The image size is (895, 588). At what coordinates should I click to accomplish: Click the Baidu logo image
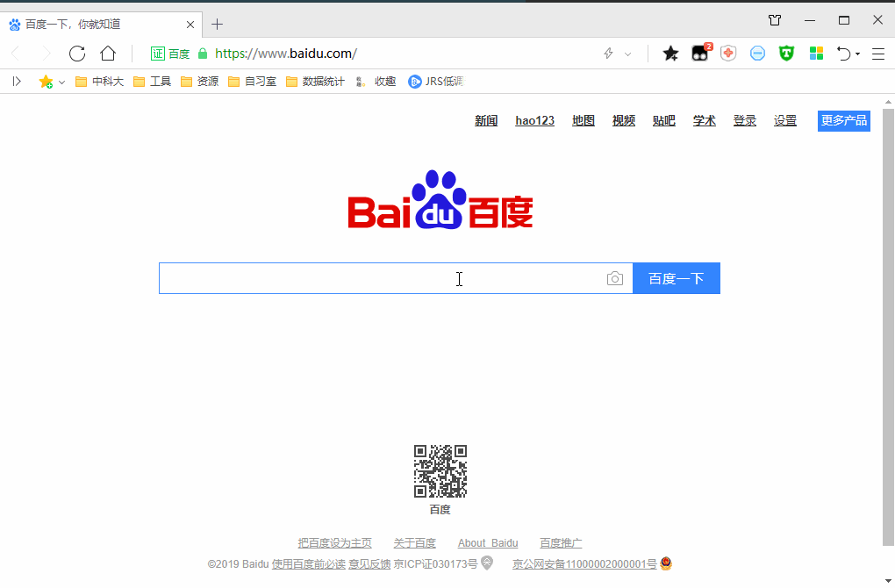click(x=440, y=200)
